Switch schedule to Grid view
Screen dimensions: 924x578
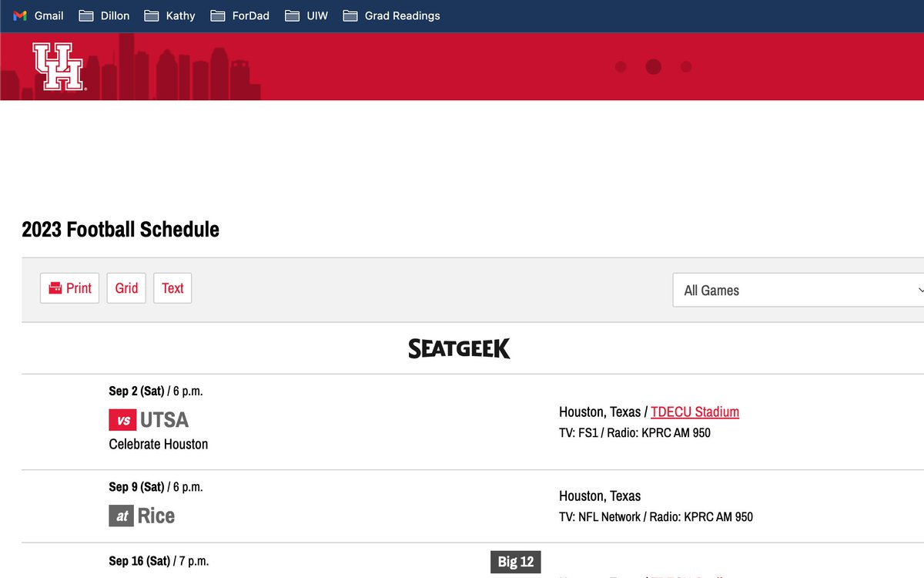126,288
